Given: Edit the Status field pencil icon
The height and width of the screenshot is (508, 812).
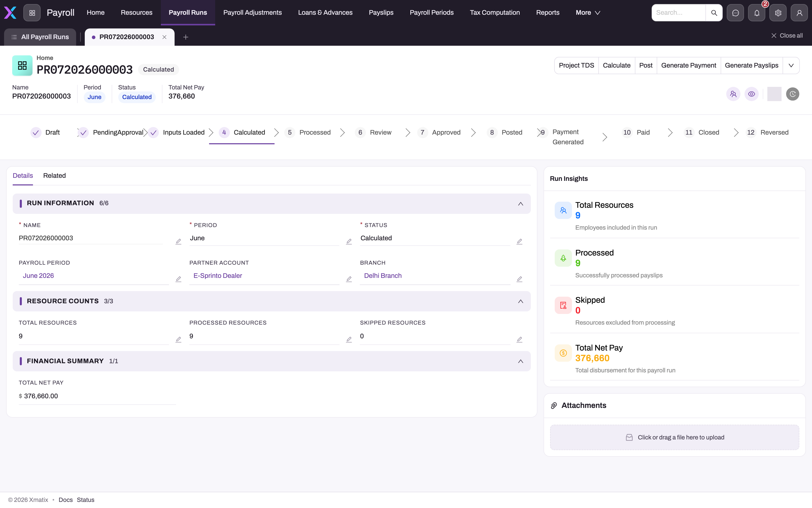Looking at the screenshot, I should coord(519,242).
